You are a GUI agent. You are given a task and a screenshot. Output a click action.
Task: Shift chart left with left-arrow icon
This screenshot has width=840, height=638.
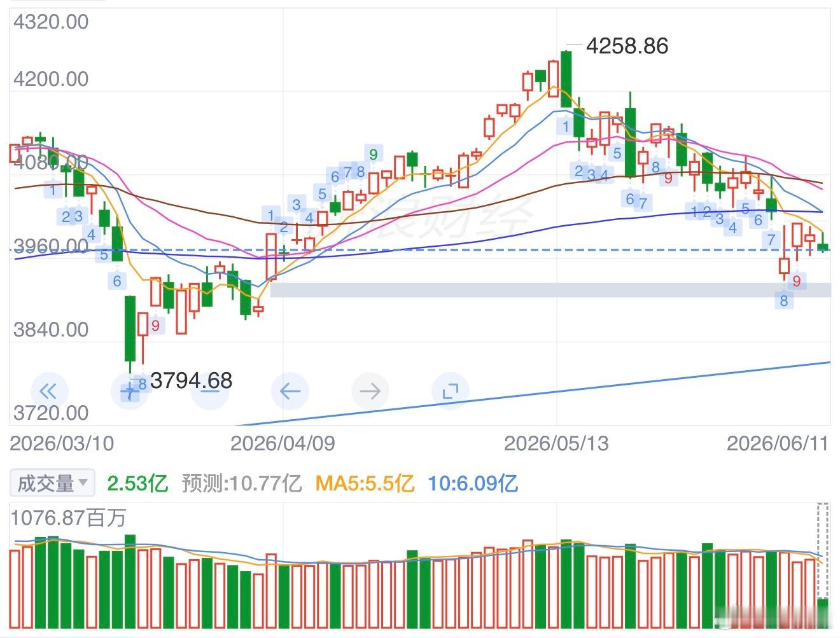(x=290, y=391)
